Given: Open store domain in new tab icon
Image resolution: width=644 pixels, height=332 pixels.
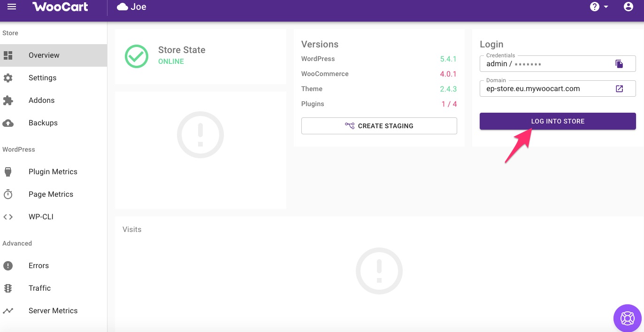Looking at the screenshot, I should [619, 89].
